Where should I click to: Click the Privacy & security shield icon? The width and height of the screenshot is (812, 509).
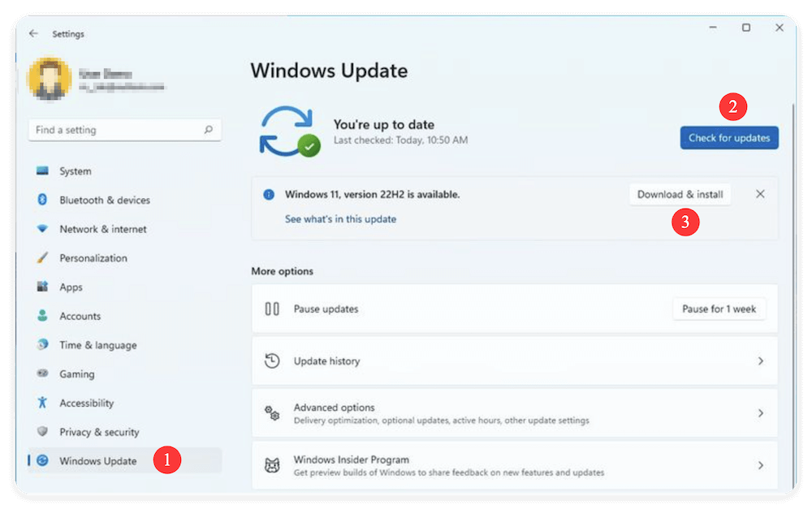coord(42,432)
